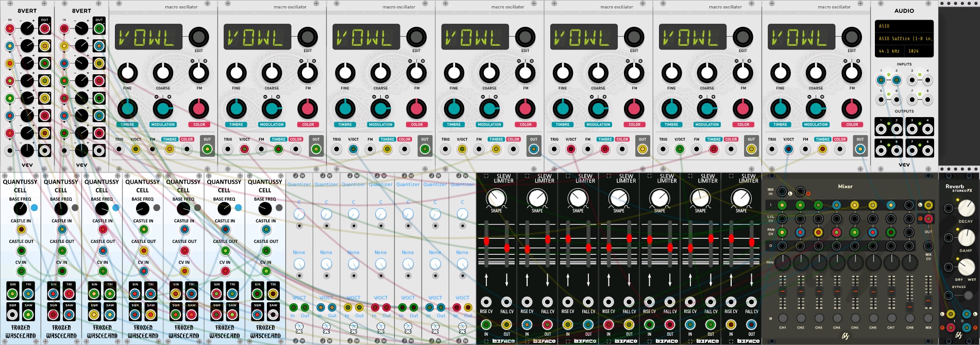The height and width of the screenshot is (345, 980).
Task: Click the SIN jack on the first Quantussy Cell
Action: pyautogui.click(x=12, y=294)
